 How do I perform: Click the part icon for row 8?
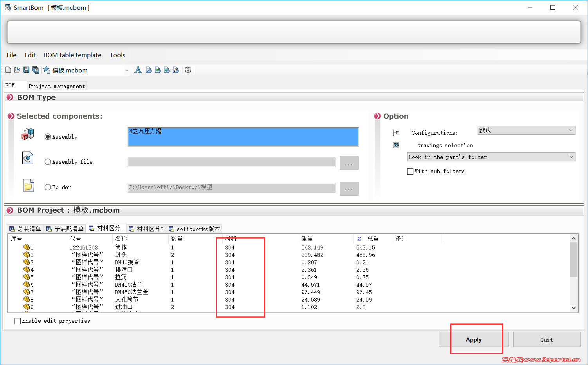(x=27, y=299)
